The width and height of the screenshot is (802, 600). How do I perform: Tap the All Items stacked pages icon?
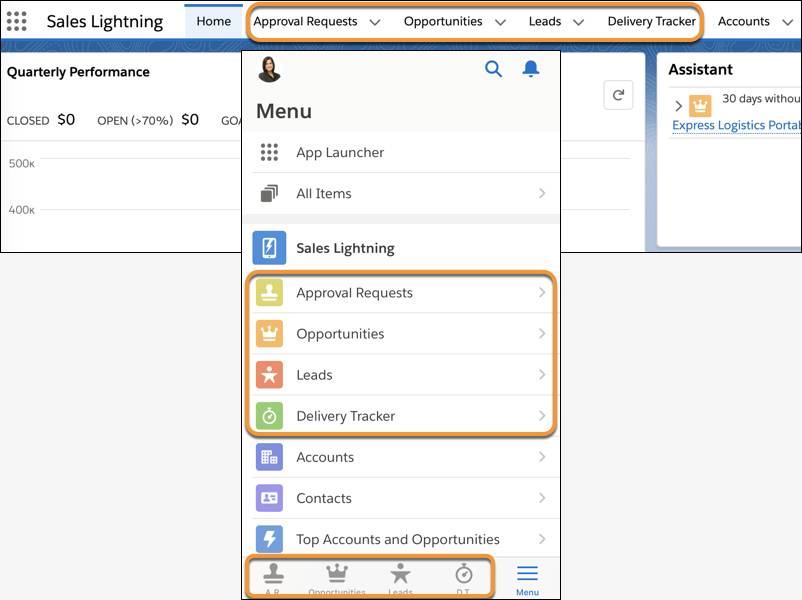click(269, 193)
